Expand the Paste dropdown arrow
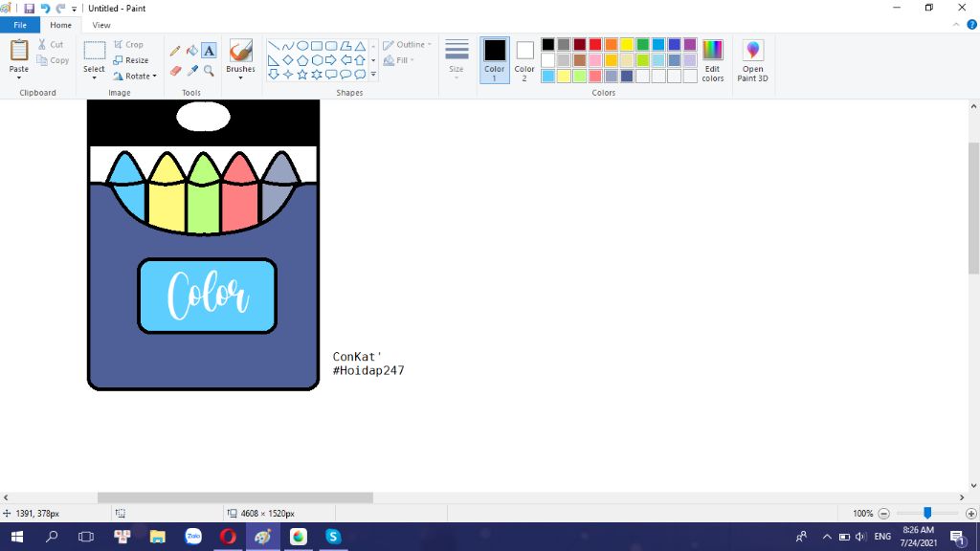 (x=19, y=77)
